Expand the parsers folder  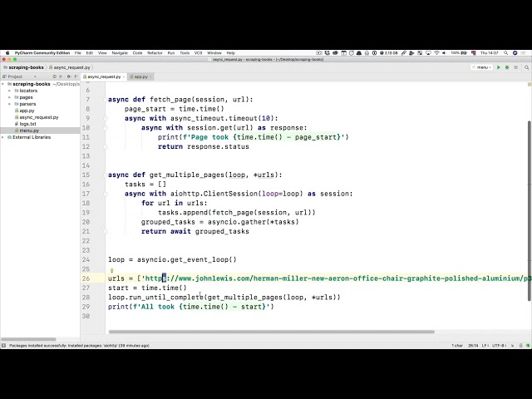tap(9, 104)
